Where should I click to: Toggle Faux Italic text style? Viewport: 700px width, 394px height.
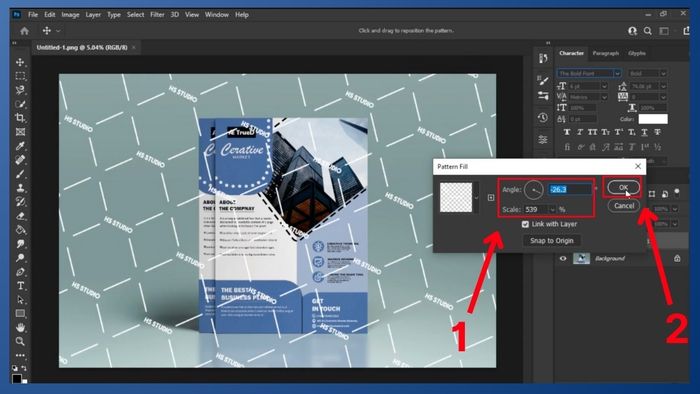[x=580, y=132]
